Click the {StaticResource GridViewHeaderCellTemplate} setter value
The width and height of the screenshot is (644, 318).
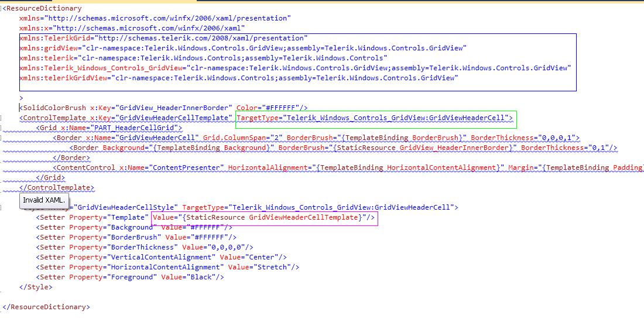pos(271,217)
